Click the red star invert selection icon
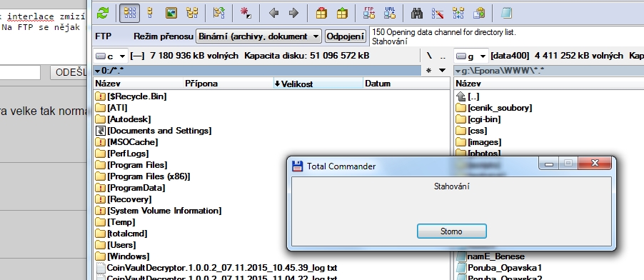This screenshot has width=644, height=280. pyautogui.click(x=246, y=14)
